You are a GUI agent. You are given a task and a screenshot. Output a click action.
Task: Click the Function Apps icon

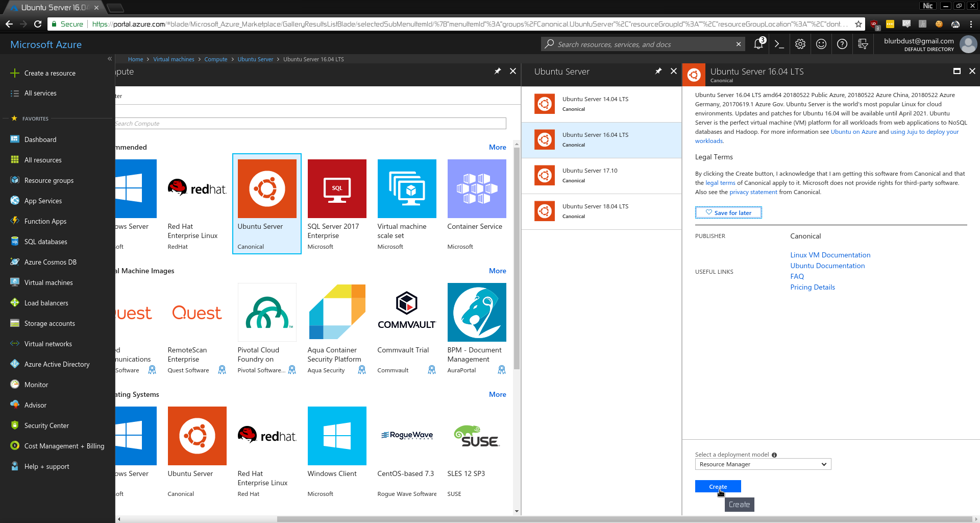pos(15,221)
